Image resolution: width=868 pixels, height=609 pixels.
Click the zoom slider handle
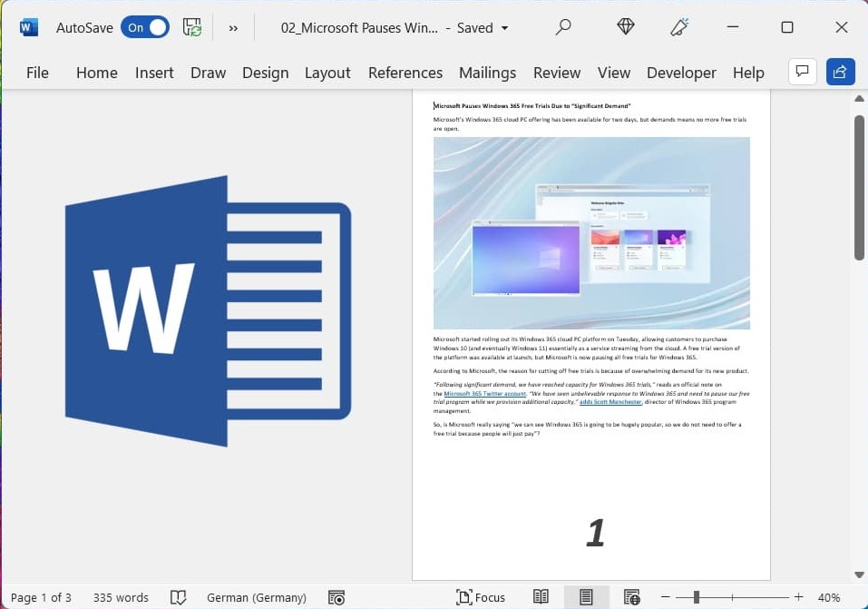pos(697,597)
